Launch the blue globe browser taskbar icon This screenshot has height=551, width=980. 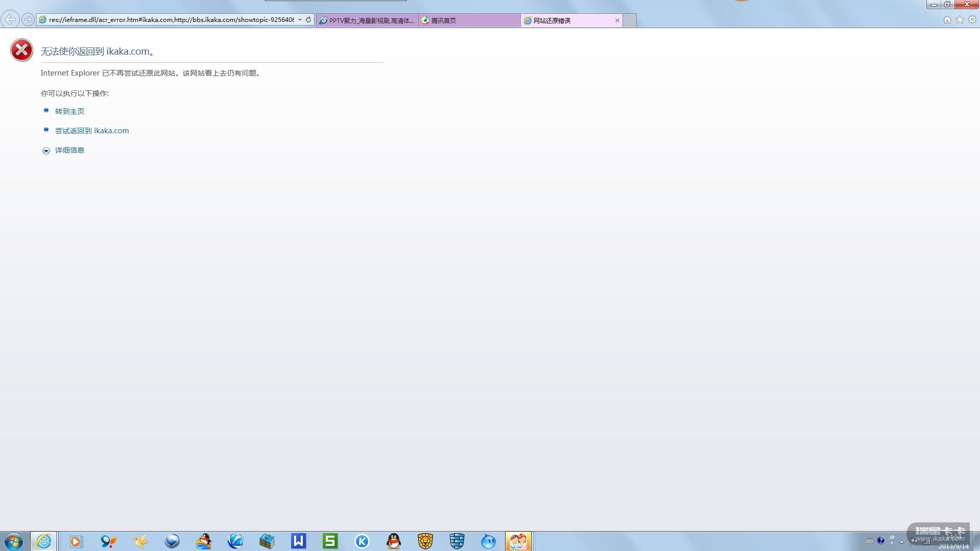[x=235, y=541]
